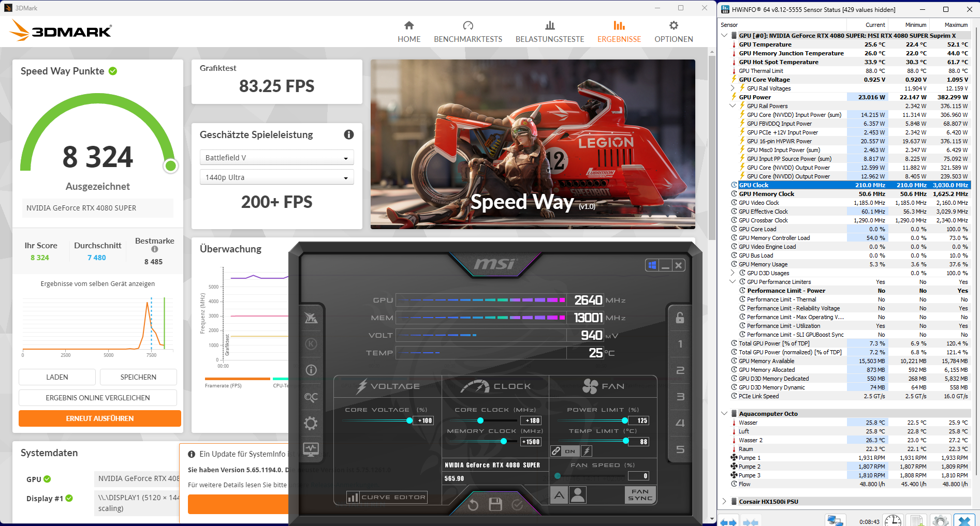Open the Battlefield V game dropdown
The width and height of the screenshot is (980, 526).
click(x=277, y=157)
